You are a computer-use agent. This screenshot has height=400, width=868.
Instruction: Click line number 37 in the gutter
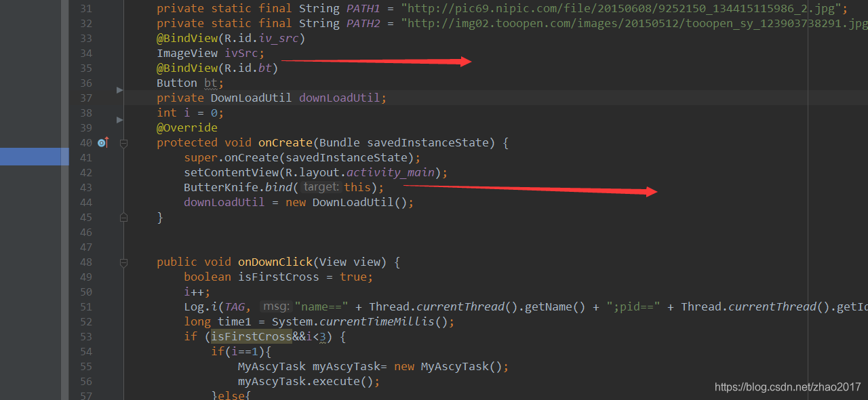(85, 98)
